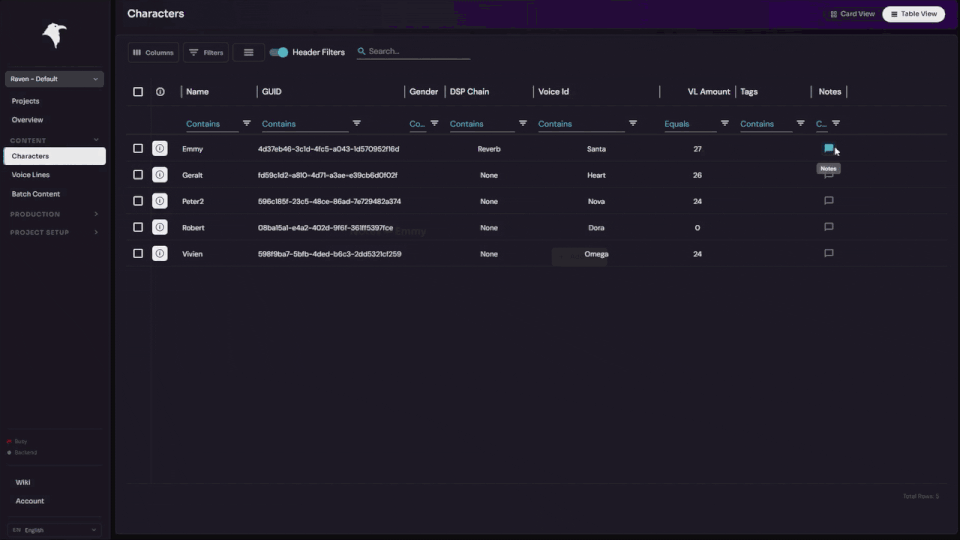Change row density with the lines icon

[x=249, y=53]
